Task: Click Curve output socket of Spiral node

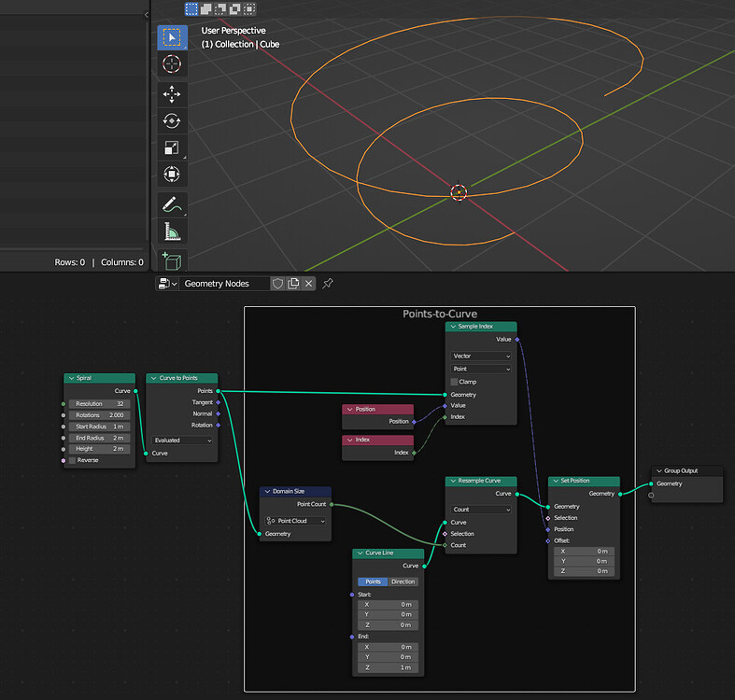Action: tap(135, 391)
